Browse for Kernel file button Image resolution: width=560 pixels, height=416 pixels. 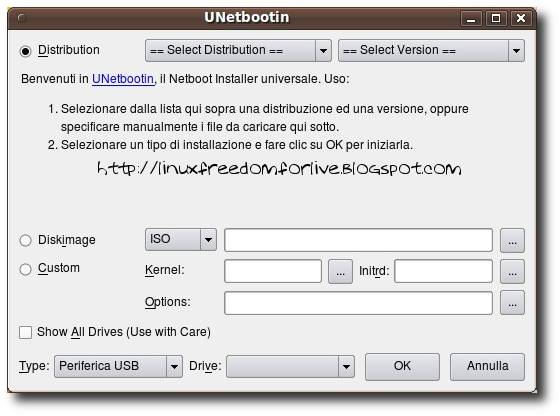point(340,272)
